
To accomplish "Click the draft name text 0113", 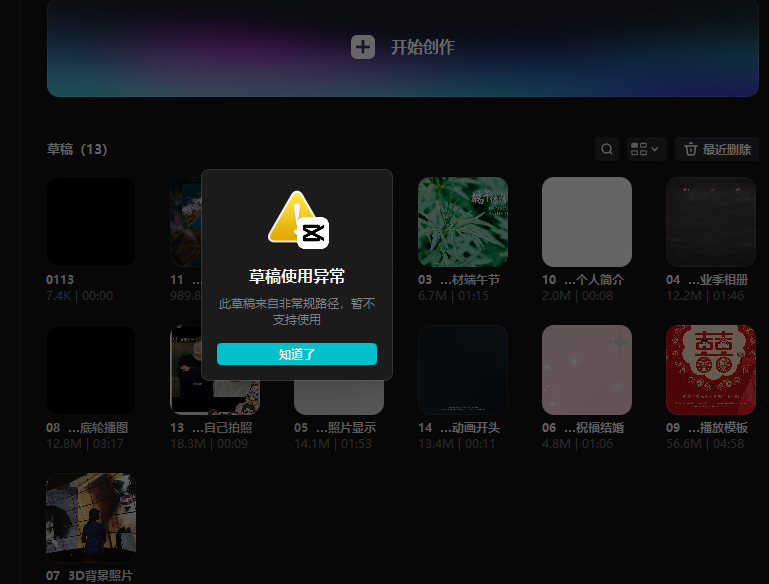I will [60, 280].
